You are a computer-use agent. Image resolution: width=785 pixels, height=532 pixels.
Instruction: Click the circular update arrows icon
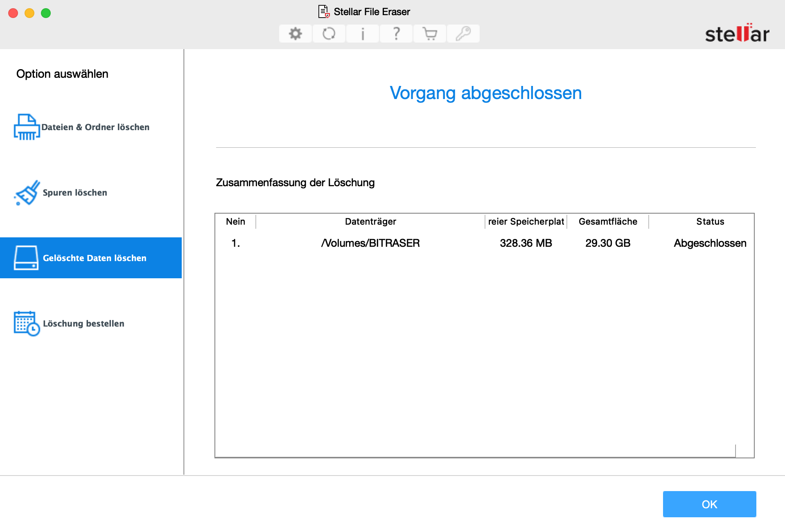point(329,34)
